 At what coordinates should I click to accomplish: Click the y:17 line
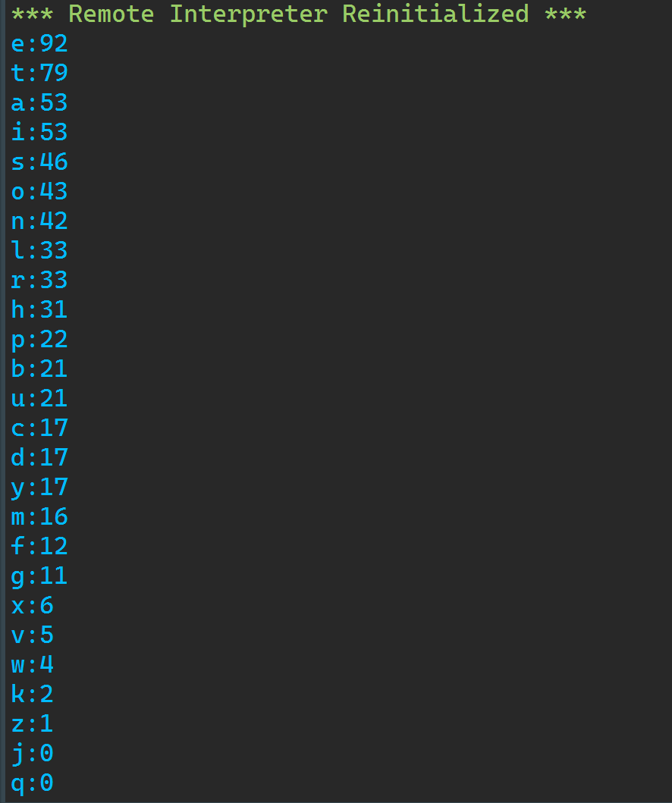pos(39,487)
